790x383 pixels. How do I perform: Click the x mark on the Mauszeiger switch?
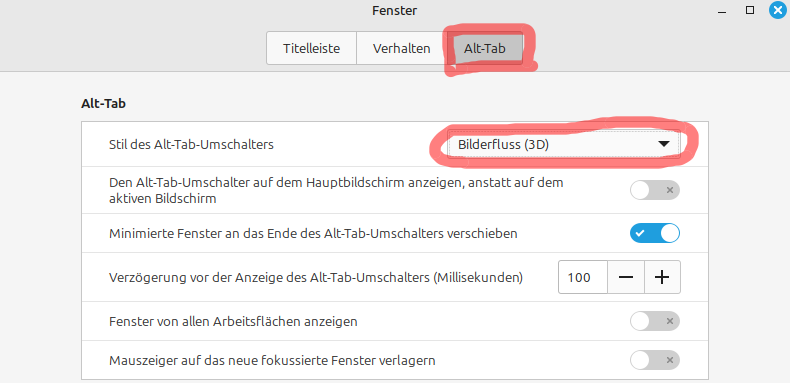click(670, 360)
